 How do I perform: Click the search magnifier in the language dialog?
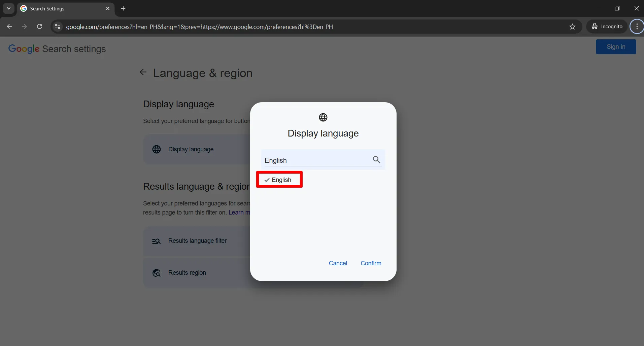point(376,160)
